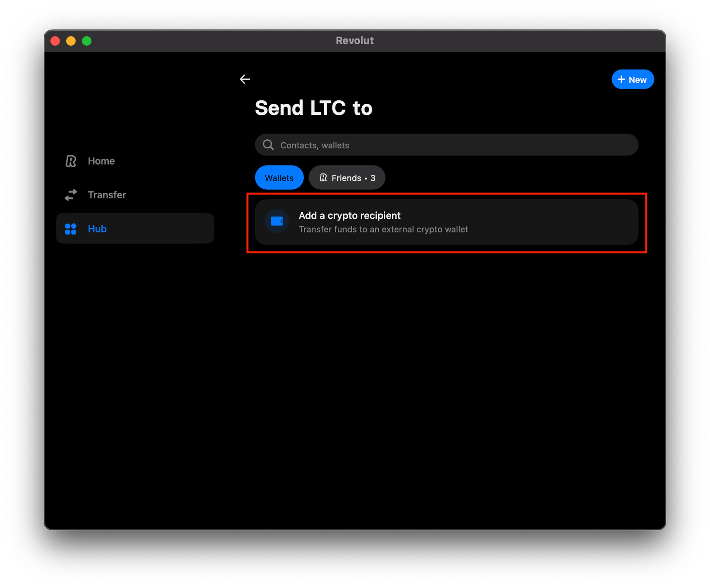
Task: Select Hub in the sidebar
Action: [135, 228]
